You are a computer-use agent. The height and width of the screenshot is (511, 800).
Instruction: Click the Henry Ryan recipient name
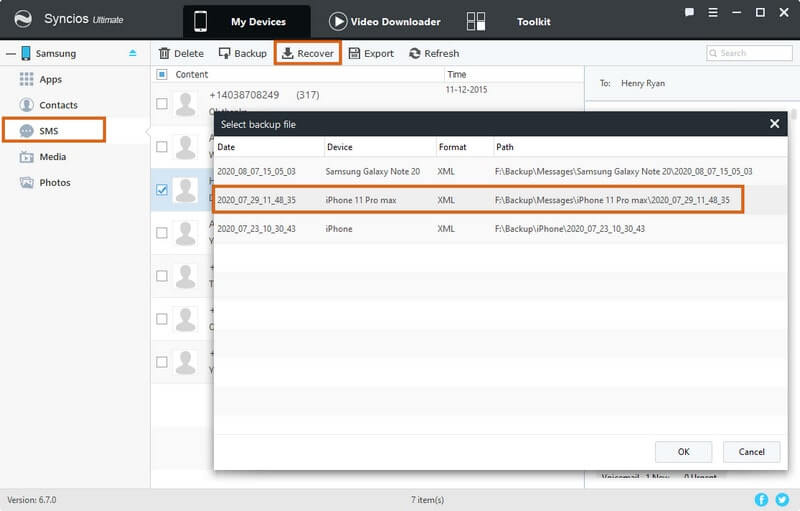pos(642,83)
